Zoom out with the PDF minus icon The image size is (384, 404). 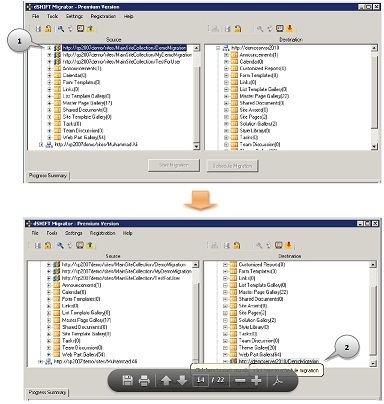[x=240, y=380]
